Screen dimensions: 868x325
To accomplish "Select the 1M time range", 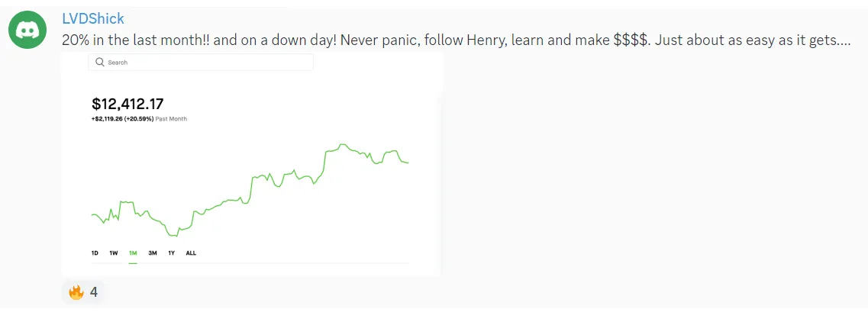I will point(133,253).
